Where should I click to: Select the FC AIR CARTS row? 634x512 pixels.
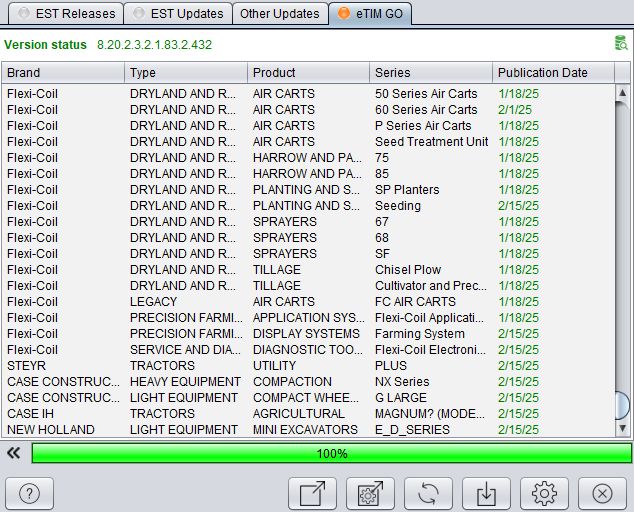point(308,302)
